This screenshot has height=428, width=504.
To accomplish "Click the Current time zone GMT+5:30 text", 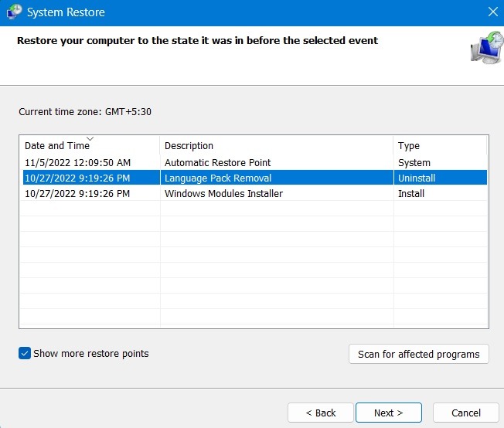I will point(85,112).
